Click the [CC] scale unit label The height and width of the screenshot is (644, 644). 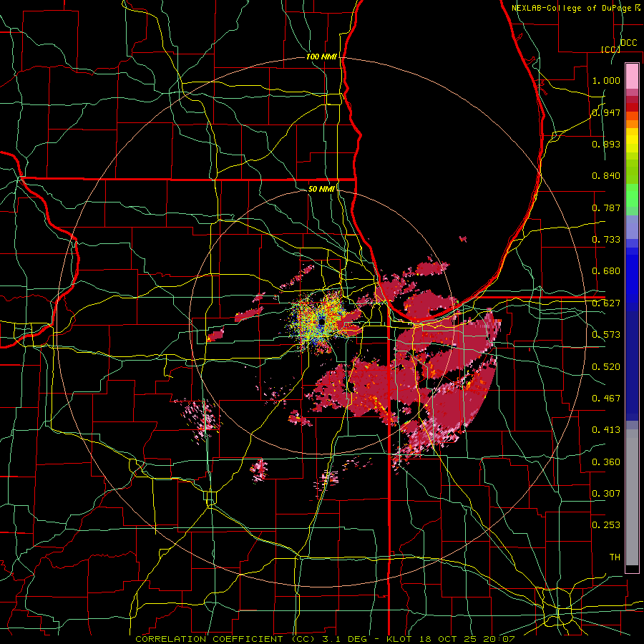610,49
